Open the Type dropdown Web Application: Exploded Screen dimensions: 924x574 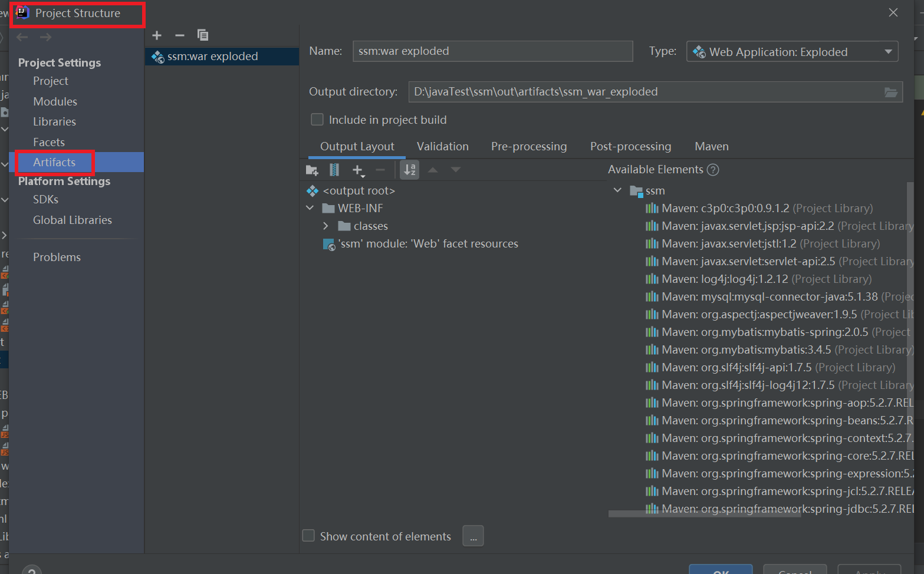pyautogui.click(x=792, y=52)
